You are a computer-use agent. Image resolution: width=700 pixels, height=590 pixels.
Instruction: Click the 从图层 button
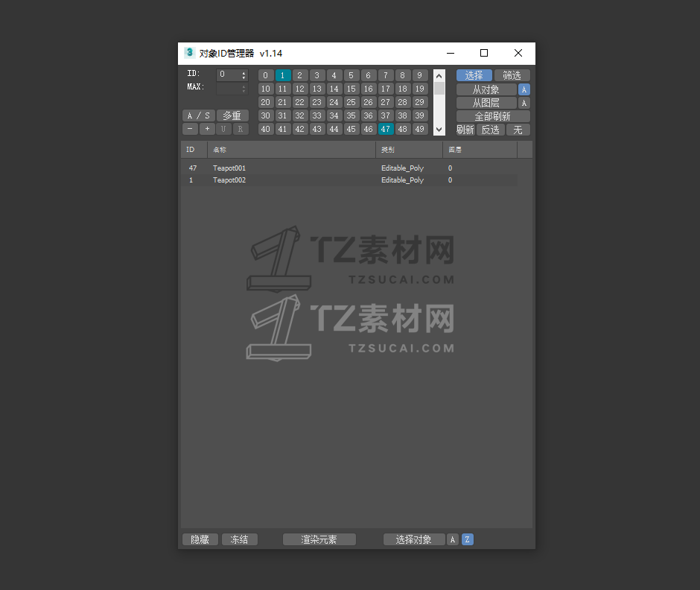coord(486,103)
